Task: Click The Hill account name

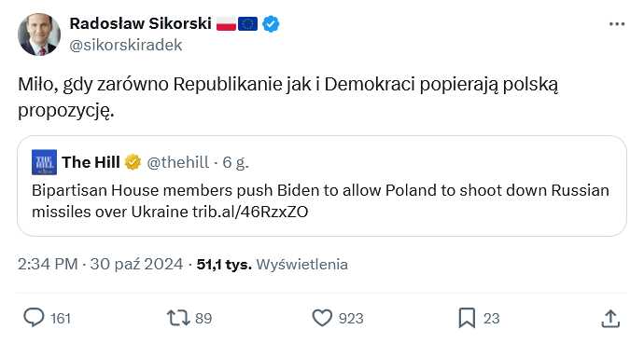Action: point(91,162)
